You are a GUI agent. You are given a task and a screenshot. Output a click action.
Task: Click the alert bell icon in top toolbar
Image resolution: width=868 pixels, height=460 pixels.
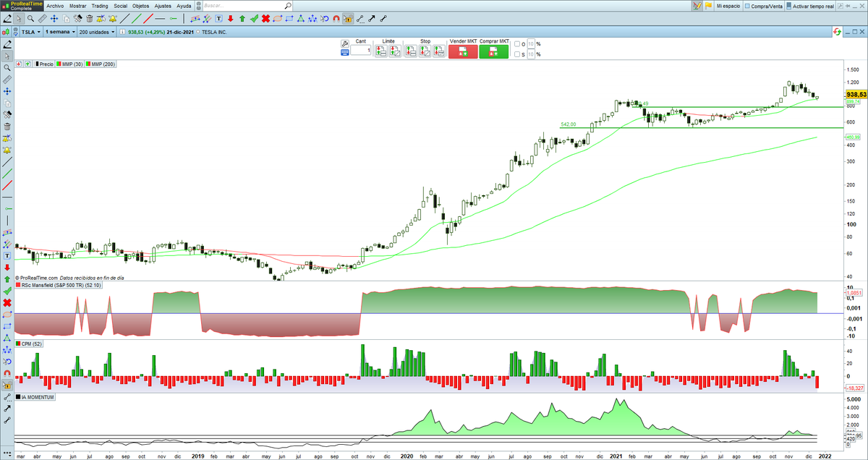click(x=113, y=18)
